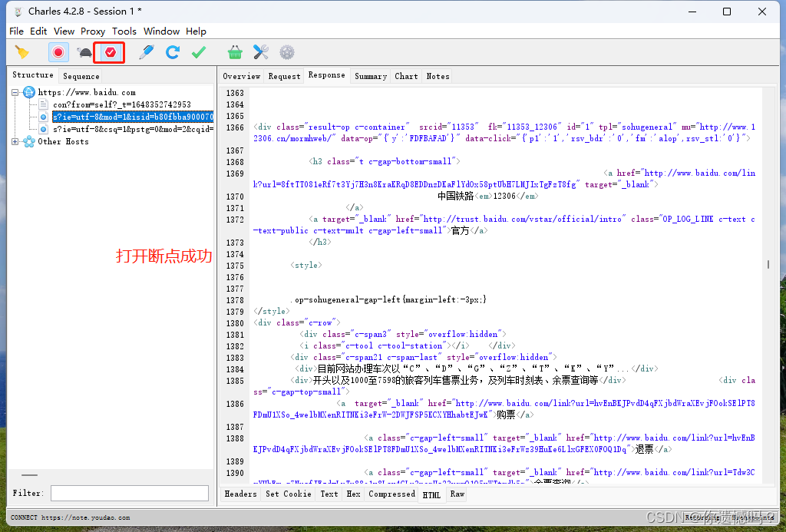
Task: Click the green basket icon
Action: click(x=235, y=52)
